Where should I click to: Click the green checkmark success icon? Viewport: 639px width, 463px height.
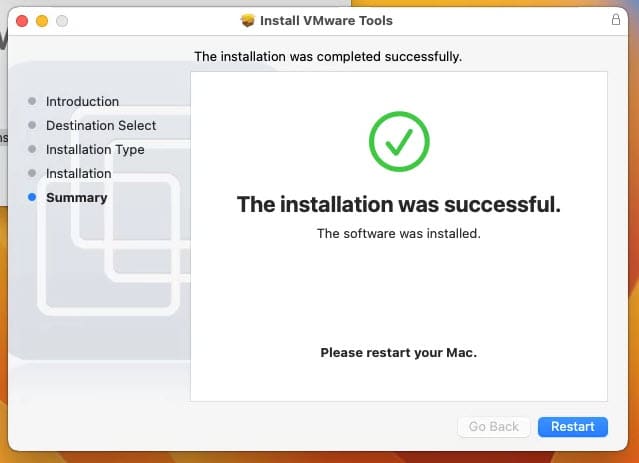[399, 141]
